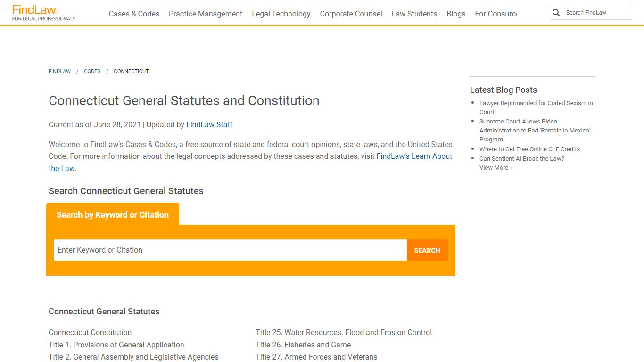Viewport: 644px width, 362px height.
Task: Open the FindLaw Staff author link
Action: [x=209, y=124]
